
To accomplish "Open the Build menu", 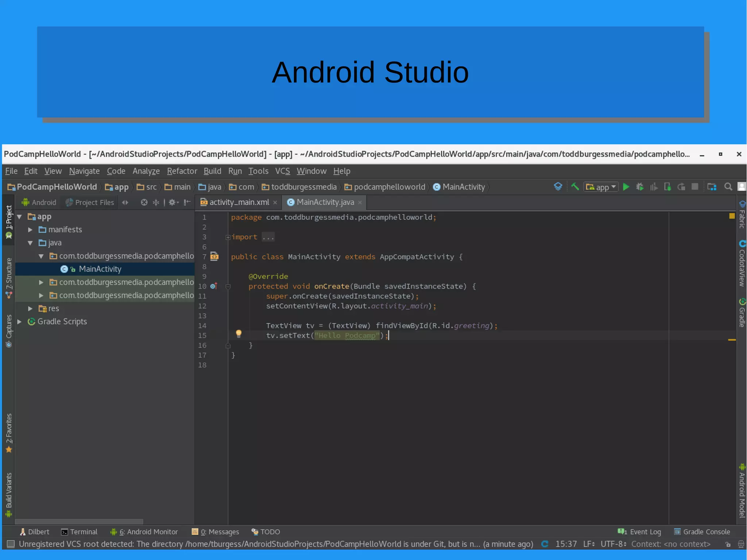I will (212, 171).
